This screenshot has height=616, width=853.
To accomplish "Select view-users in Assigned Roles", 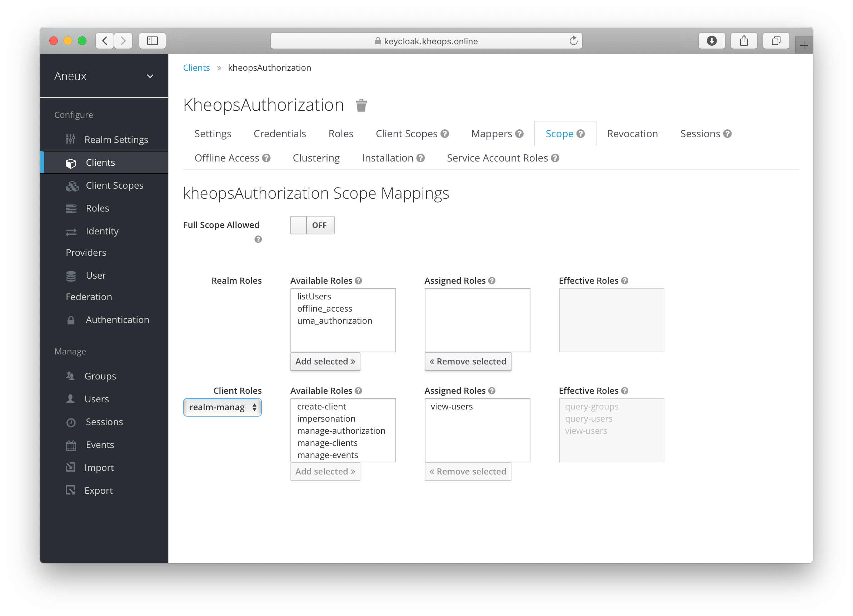I will point(452,407).
